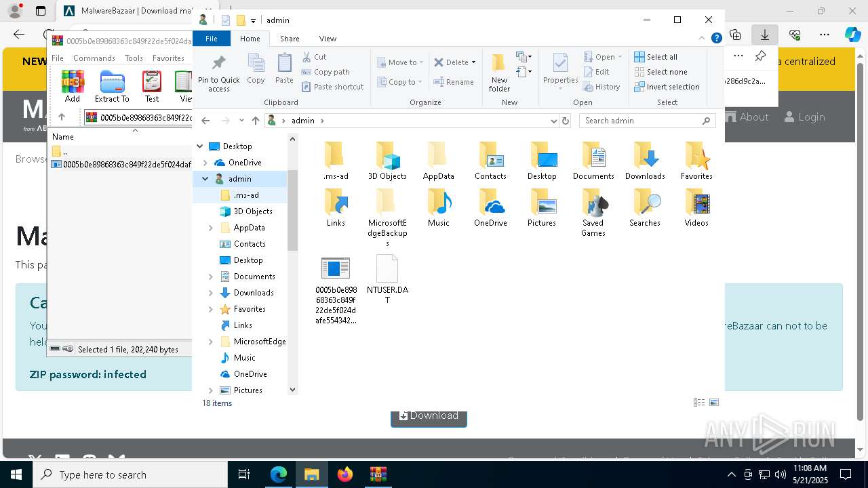Screen dimensions: 868x488
Task: Switch to the View ribbon tab
Action: 328,39
